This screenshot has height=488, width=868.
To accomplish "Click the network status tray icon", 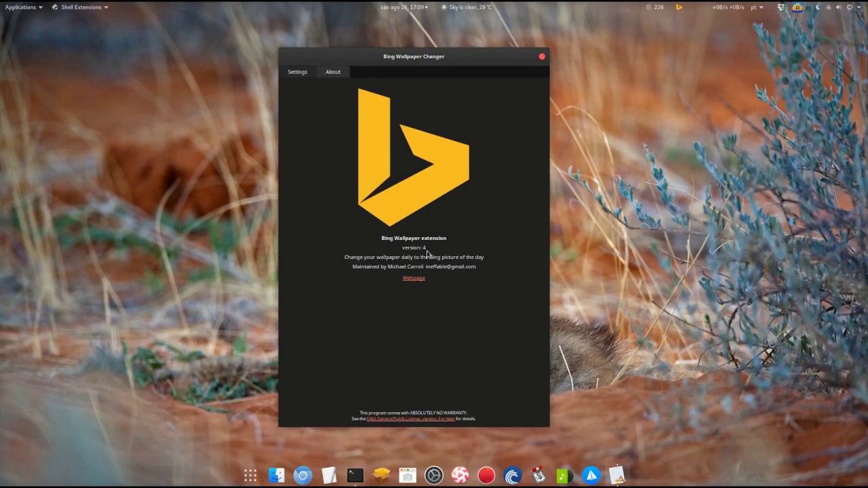I will tap(829, 7).
